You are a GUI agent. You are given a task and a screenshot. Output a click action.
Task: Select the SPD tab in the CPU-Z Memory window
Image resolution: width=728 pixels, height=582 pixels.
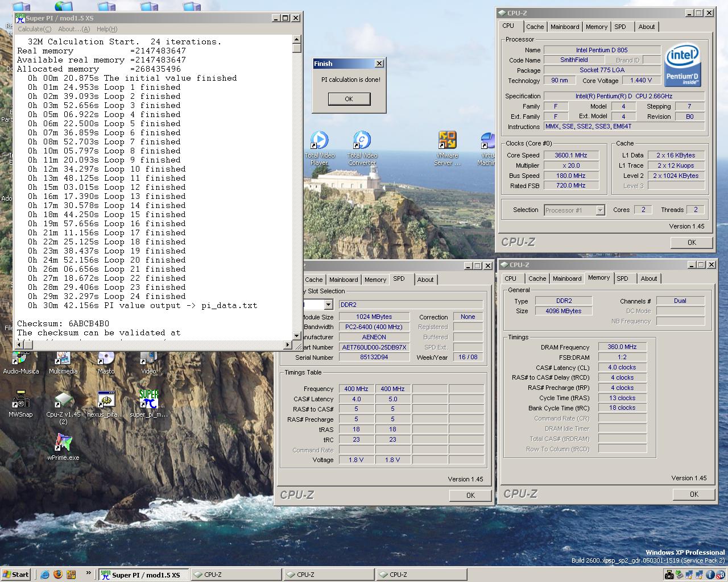click(623, 278)
